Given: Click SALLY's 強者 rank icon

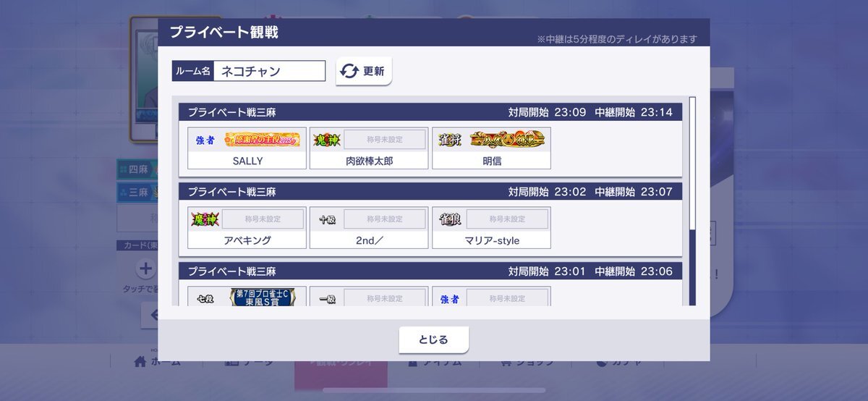Looking at the screenshot, I should [x=205, y=140].
